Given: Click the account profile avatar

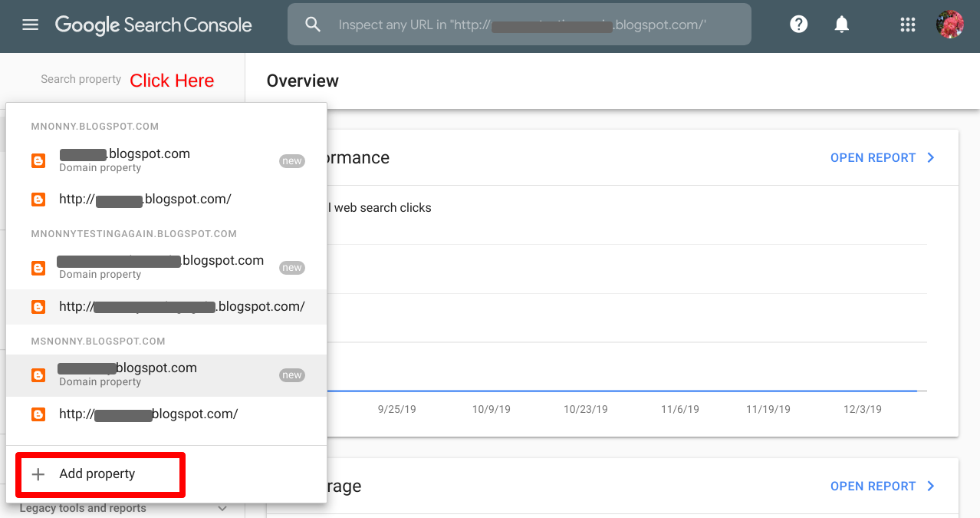Looking at the screenshot, I should (x=950, y=25).
